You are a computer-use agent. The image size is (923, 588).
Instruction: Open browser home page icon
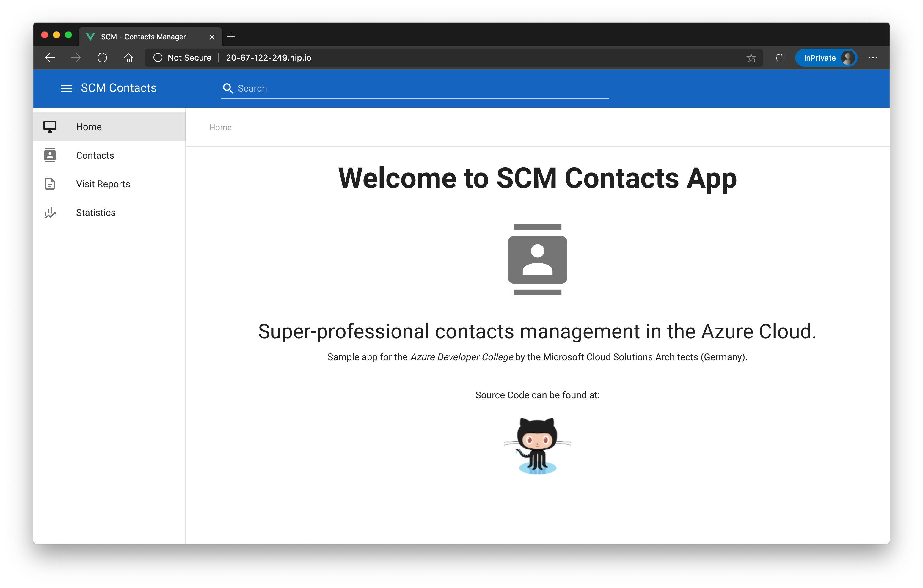tap(128, 58)
